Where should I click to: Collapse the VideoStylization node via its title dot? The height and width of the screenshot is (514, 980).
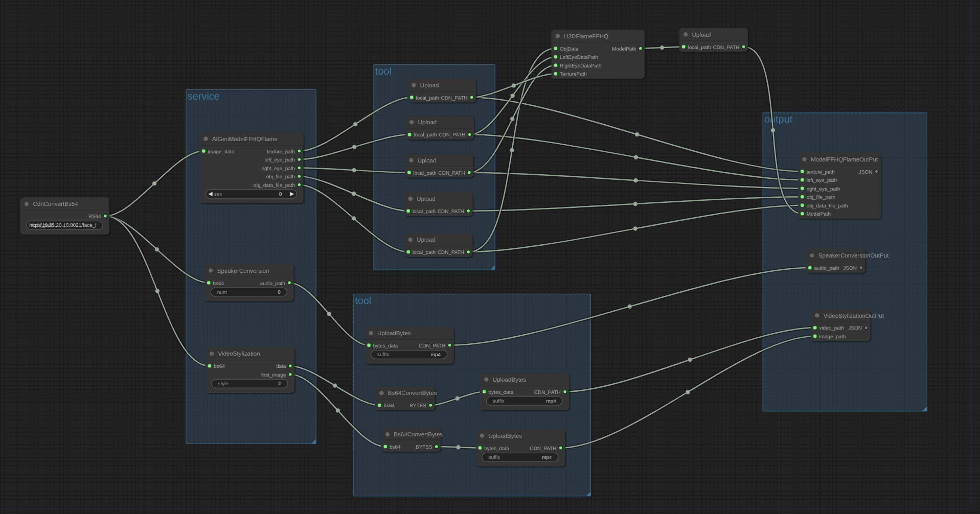tap(212, 354)
